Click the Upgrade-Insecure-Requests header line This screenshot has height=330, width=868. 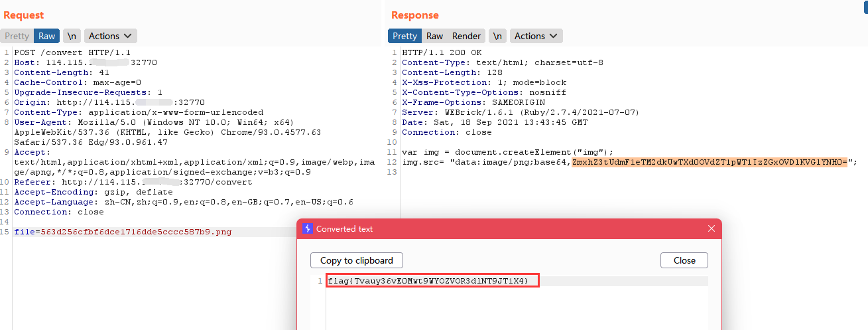pyautogui.click(x=88, y=92)
